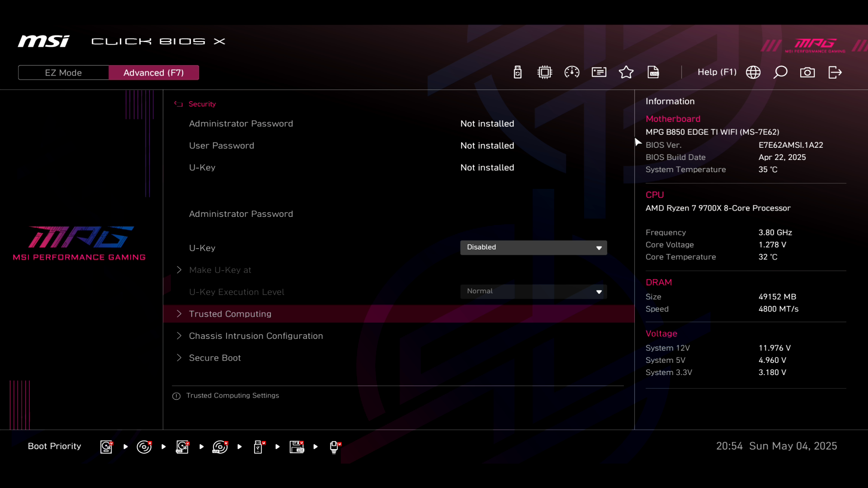Expand Chassis Intrusion Configuration
Image resolution: width=868 pixels, height=488 pixels.
255,336
